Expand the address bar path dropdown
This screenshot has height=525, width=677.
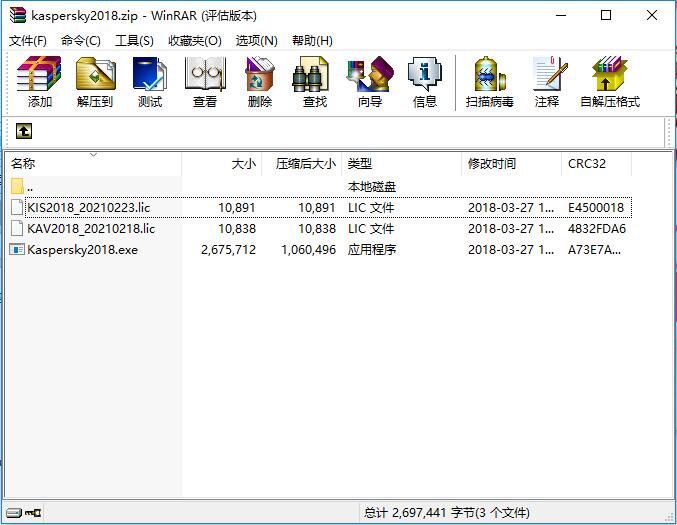[x=655, y=131]
